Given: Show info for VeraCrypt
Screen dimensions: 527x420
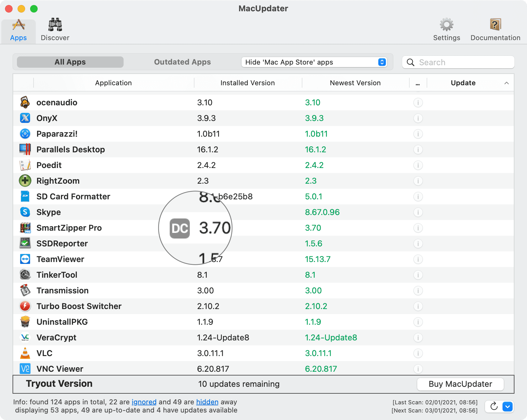Looking at the screenshot, I should point(418,338).
